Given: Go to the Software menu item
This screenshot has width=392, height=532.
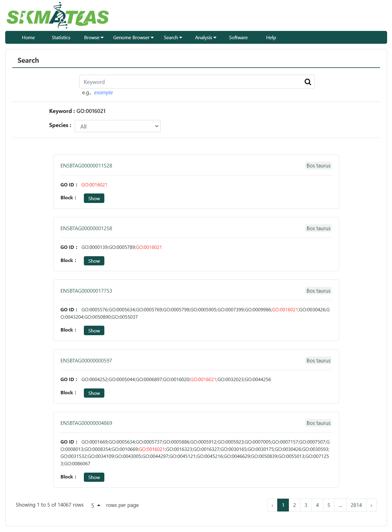Looking at the screenshot, I should (238, 37).
